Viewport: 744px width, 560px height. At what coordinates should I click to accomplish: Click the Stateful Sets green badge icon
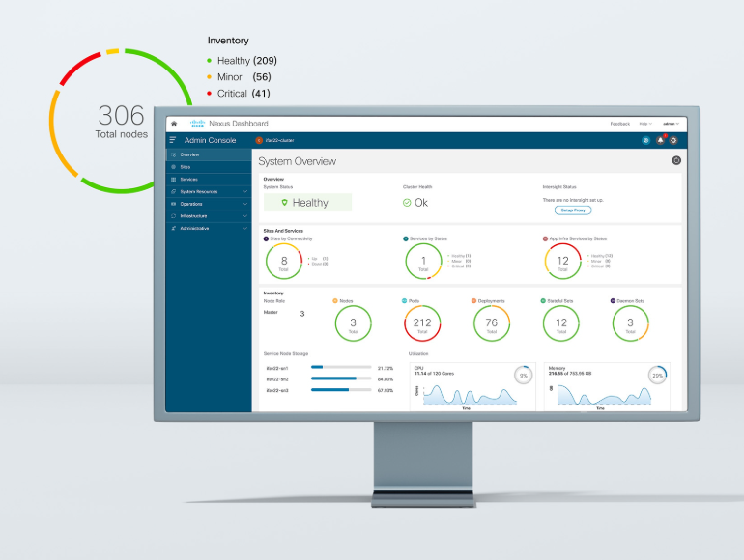pyautogui.click(x=543, y=301)
